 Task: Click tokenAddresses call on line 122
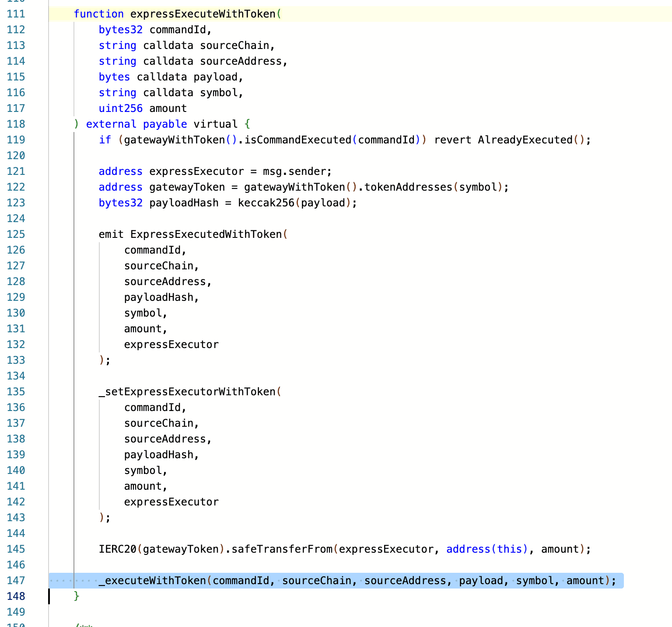pyautogui.click(x=409, y=187)
